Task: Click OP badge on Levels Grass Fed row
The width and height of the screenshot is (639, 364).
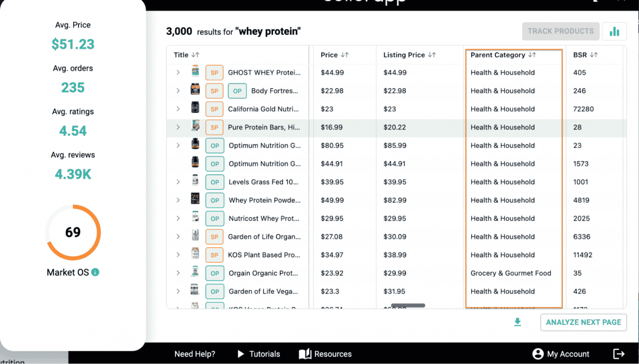Action: (x=215, y=182)
